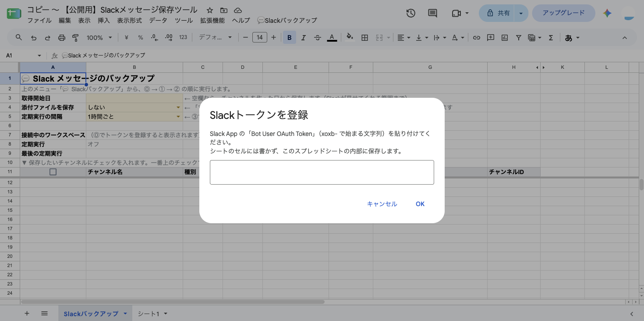Open the 編集 menu

(x=65, y=20)
